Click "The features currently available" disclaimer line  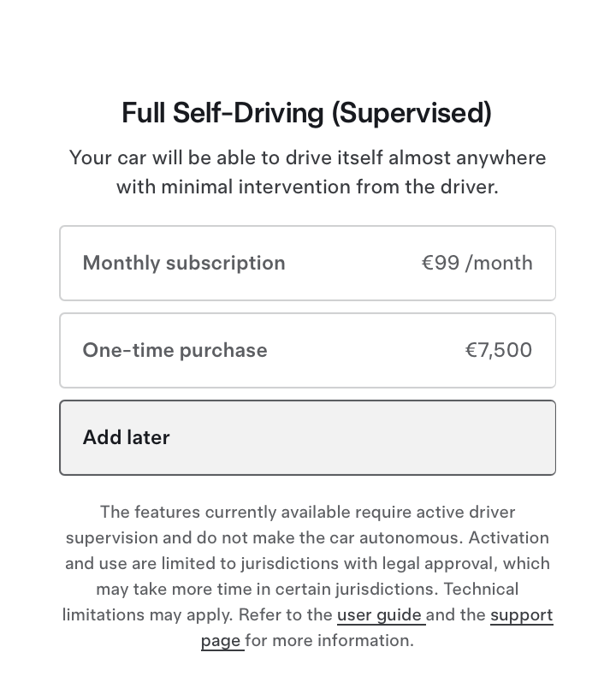coord(307,513)
